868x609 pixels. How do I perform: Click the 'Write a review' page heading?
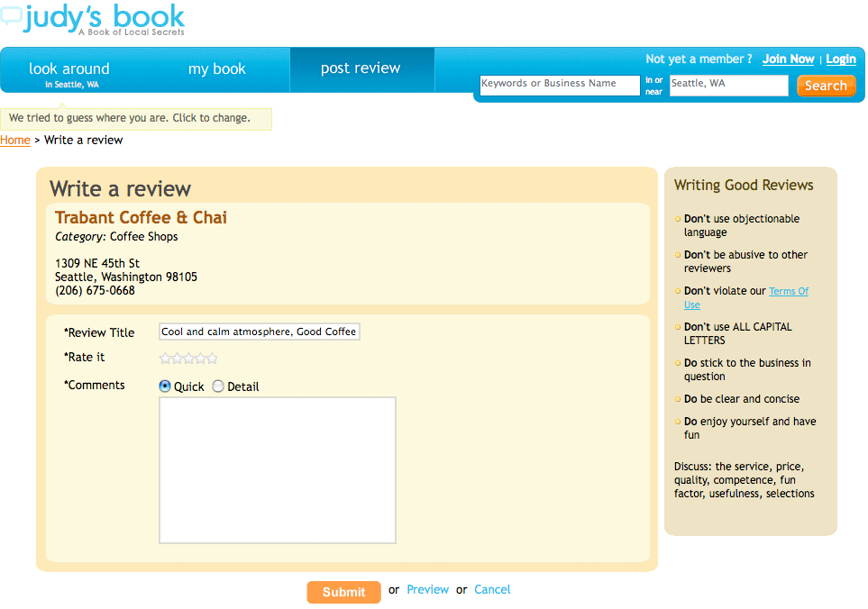[120, 189]
